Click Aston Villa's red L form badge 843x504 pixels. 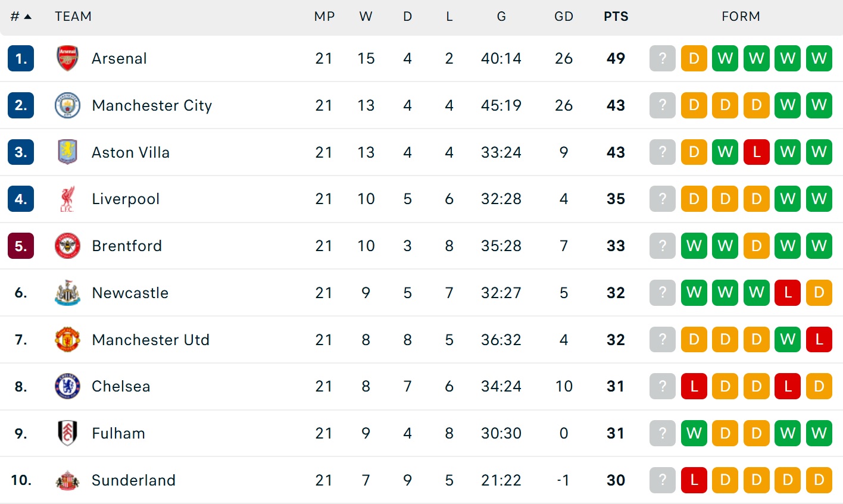(756, 152)
